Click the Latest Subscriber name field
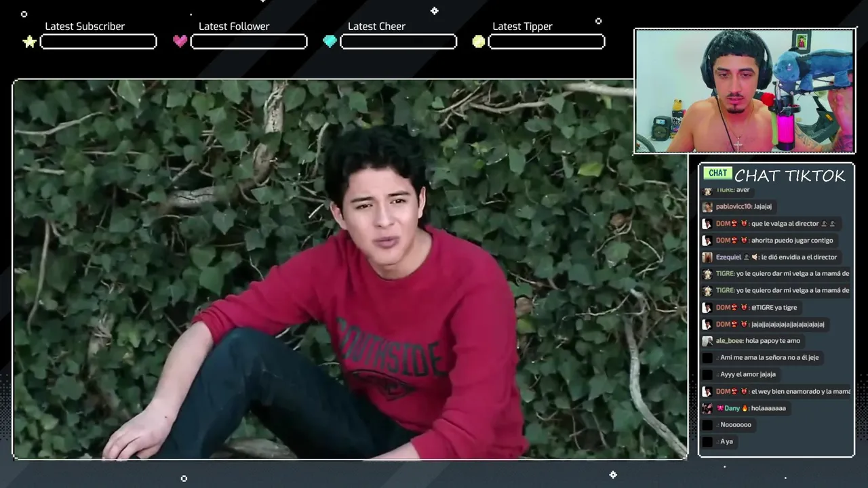 pyautogui.click(x=98, y=42)
